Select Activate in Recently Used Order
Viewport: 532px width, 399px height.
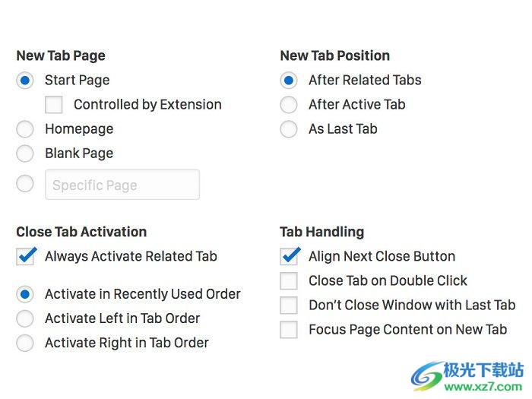[25, 294]
